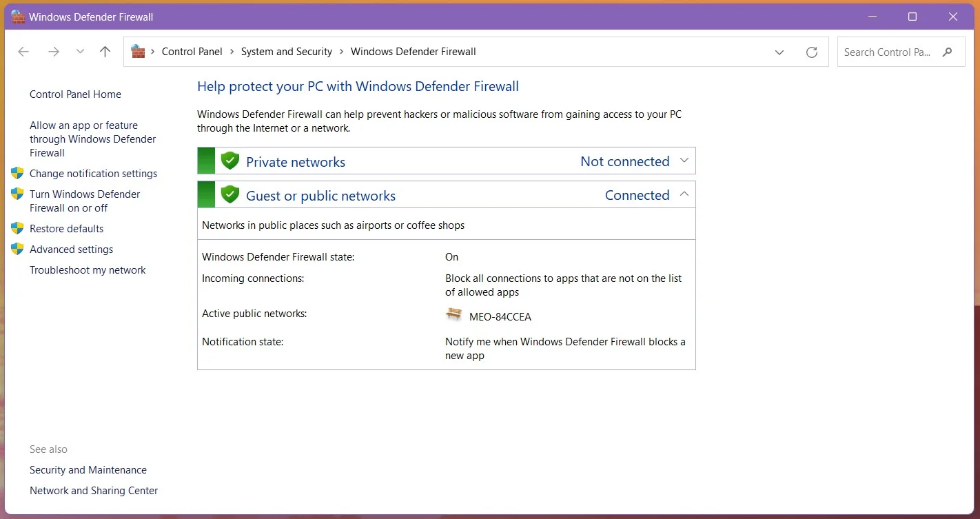Refresh the Control Panel page
This screenshot has width=980, height=519.
[812, 52]
